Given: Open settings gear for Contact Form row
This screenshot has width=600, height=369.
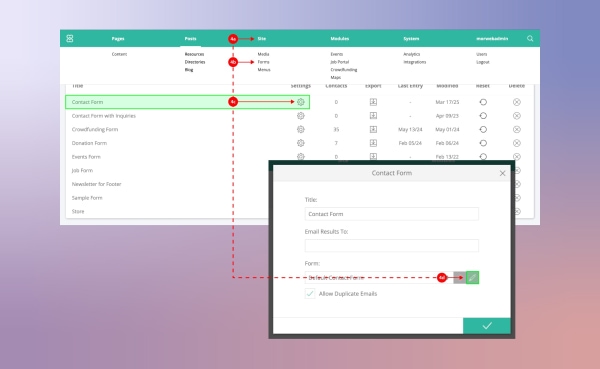Looking at the screenshot, I should 301,102.
